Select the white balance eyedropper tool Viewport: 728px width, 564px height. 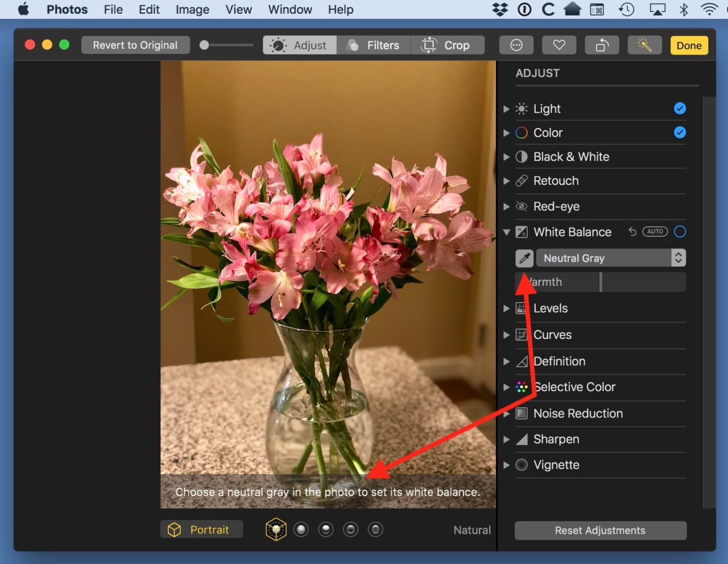pyautogui.click(x=524, y=258)
